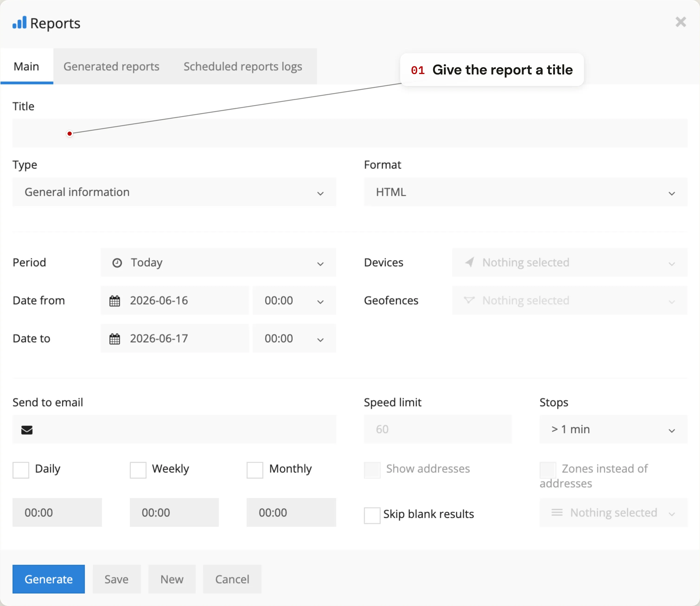This screenshot has height=606, width=700.
Task: Click the calendar icon in Date from
Action: 115,301
